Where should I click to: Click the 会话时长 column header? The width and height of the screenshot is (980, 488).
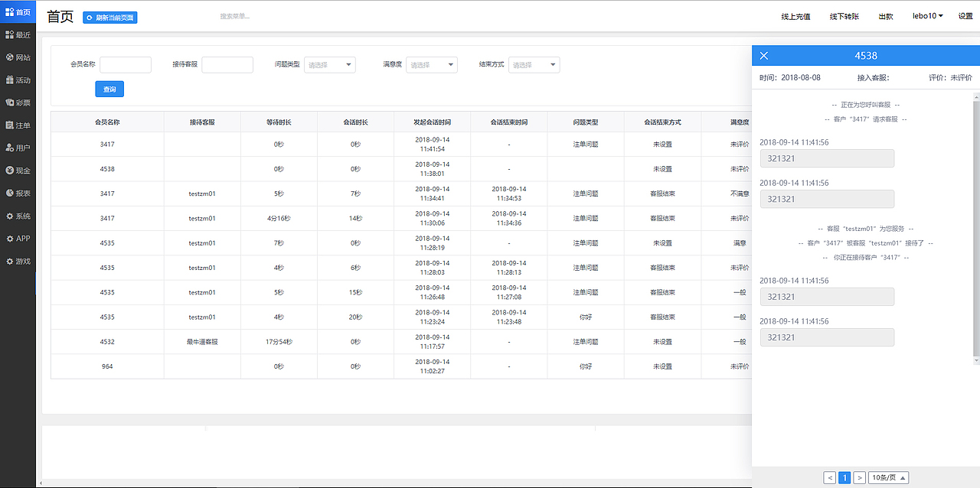(355, 122)
